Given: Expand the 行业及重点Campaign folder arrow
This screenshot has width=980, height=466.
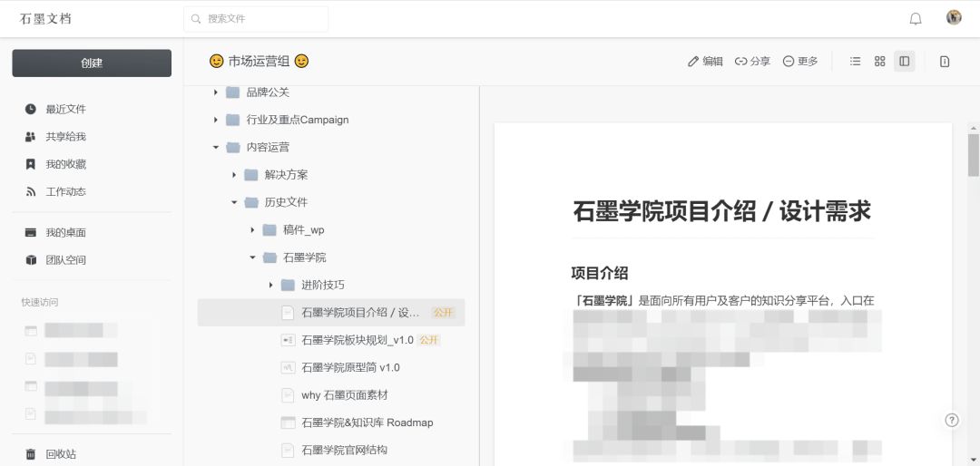Looking at the screenshot, I should coord(216,120).
